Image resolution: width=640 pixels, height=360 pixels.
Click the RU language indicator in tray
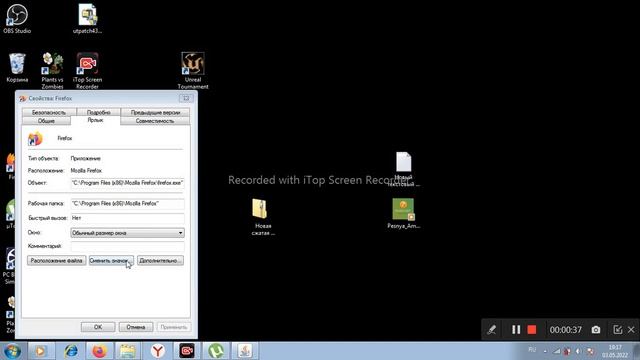click(532, 350)
